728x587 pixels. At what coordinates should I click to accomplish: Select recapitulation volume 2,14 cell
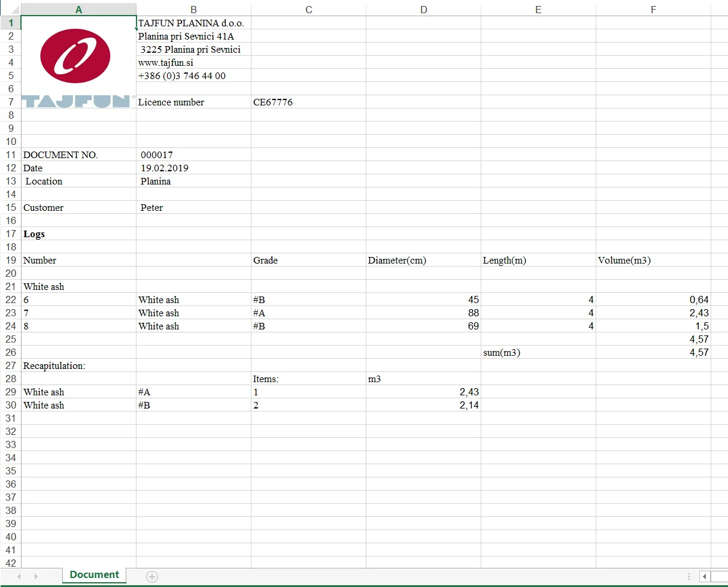tap(423, 405)
